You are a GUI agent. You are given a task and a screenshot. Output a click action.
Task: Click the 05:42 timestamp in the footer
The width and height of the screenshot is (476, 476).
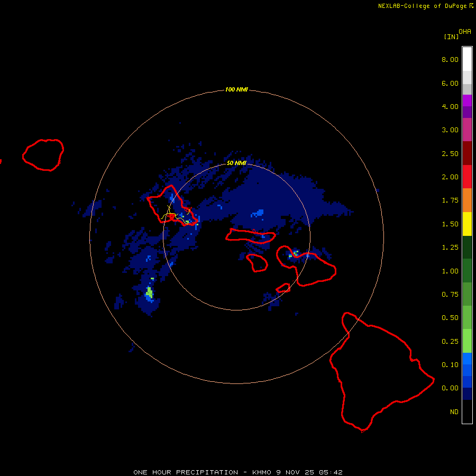coord(331,472)
